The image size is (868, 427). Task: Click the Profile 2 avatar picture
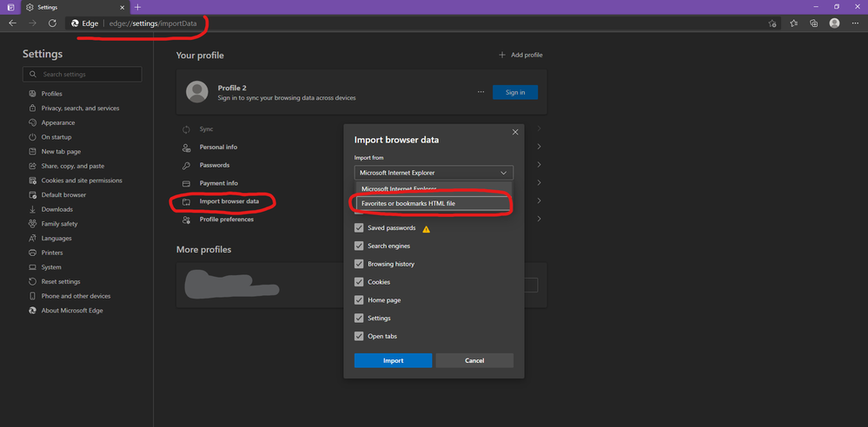pos(197,92)
